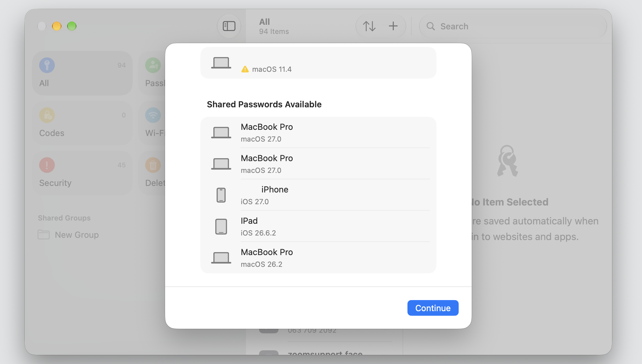
Task: Select the Passkeys category person icon
Action: 153,65
